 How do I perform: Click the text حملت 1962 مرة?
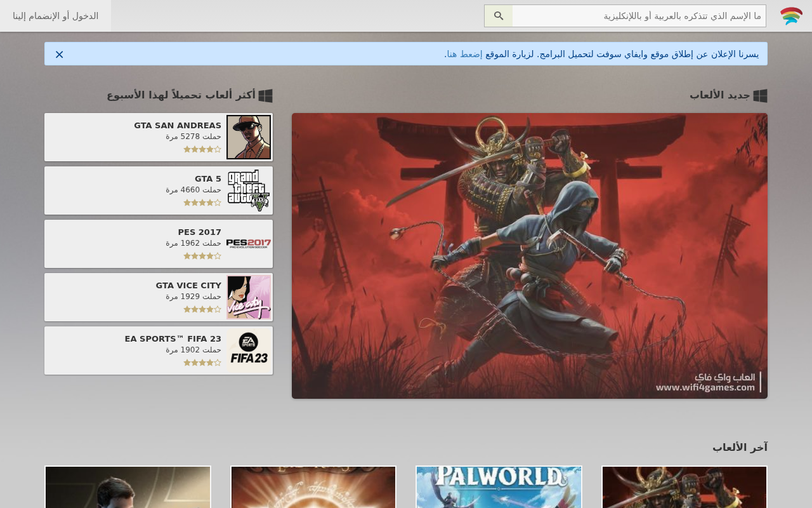point(193,243)
